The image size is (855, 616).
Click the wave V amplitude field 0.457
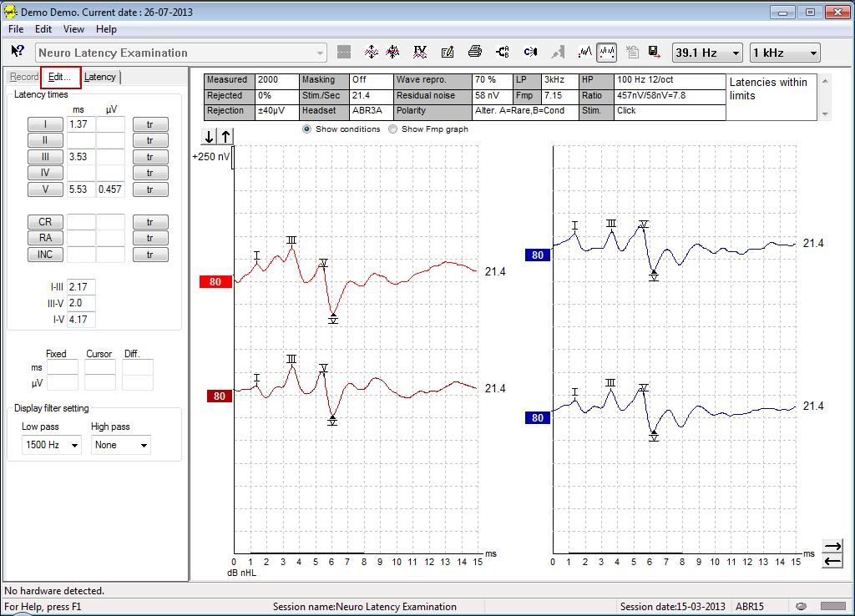point(110,189)
